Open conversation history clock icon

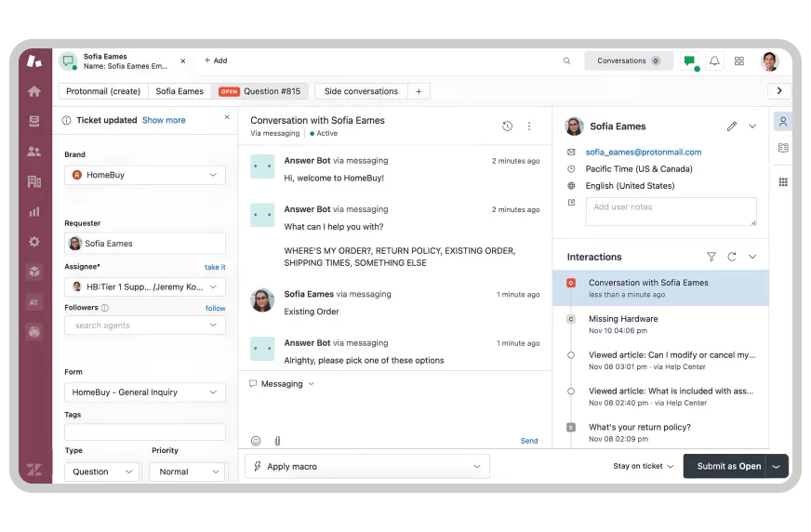[x=508, y=126]
